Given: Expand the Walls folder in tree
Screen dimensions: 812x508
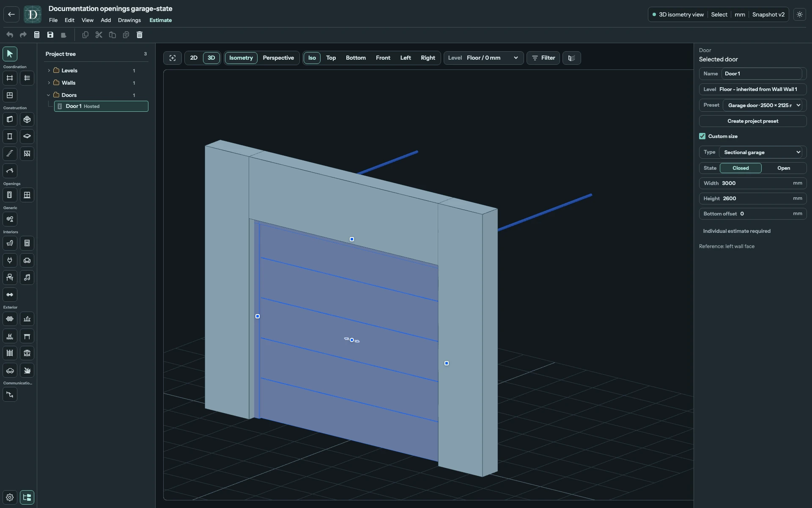Looking at the screenshot, I should [x=49, y=83].
